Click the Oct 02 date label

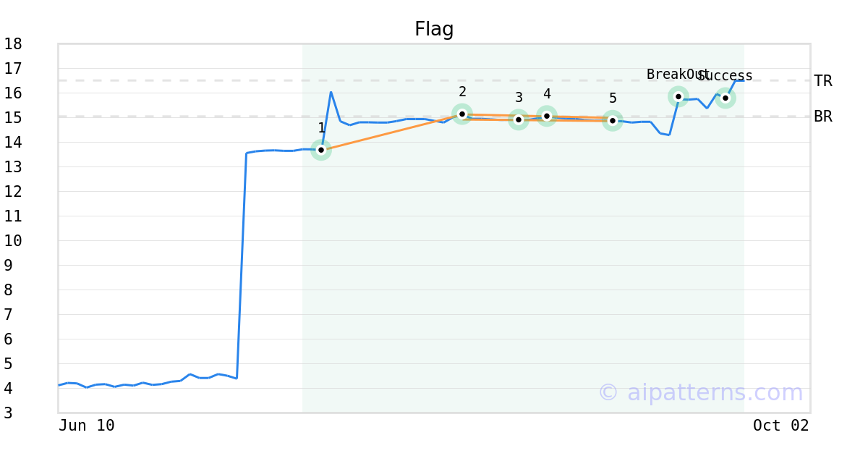coord(781,426)
